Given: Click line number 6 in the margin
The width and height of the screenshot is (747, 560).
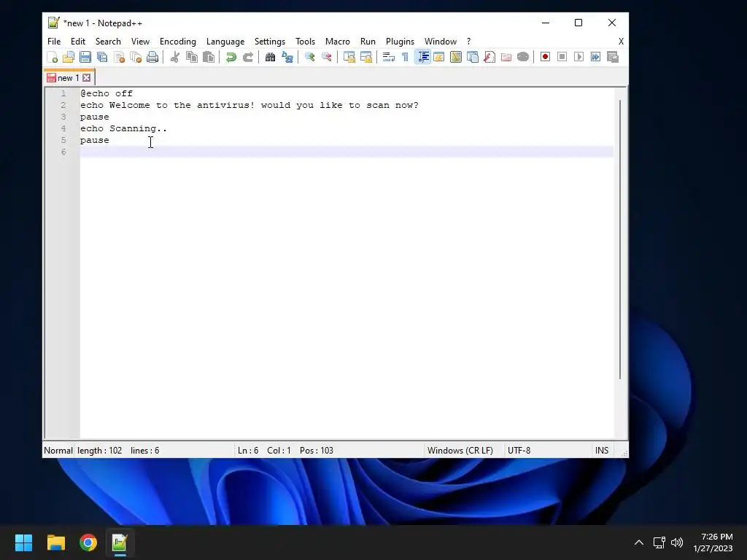Looking at the screenshot, I should click(63, 152).
